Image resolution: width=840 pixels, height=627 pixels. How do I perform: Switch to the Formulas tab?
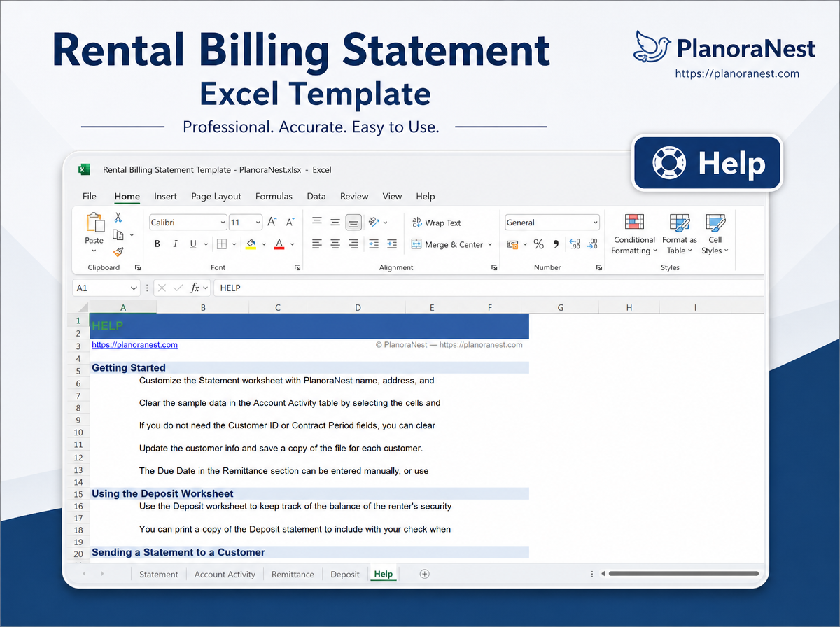(x=274, y=197)
